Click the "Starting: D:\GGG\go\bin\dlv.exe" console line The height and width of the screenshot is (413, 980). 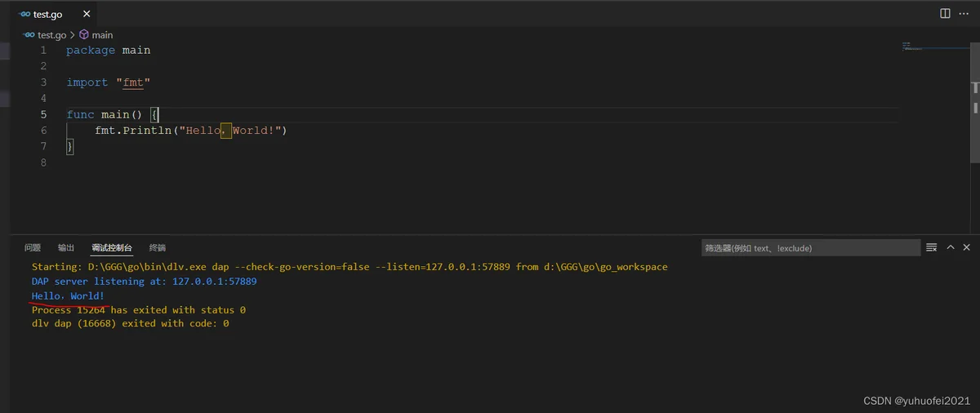coord(350,267)
